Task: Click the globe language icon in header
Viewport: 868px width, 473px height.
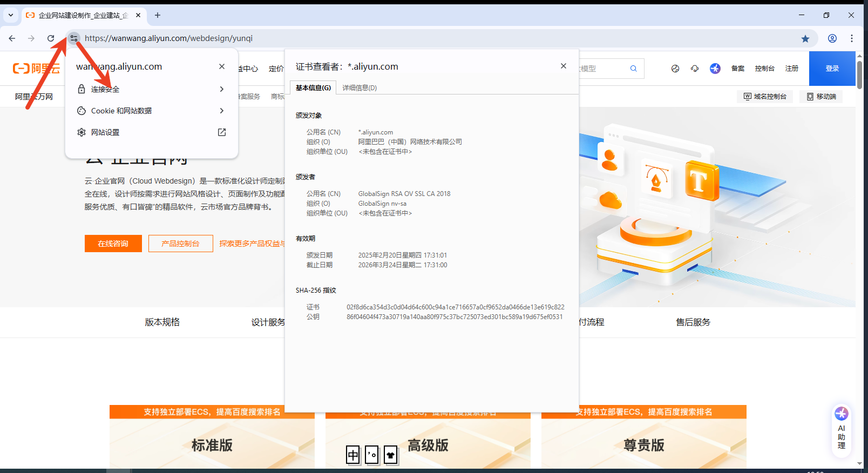Action: click(675, 69)
